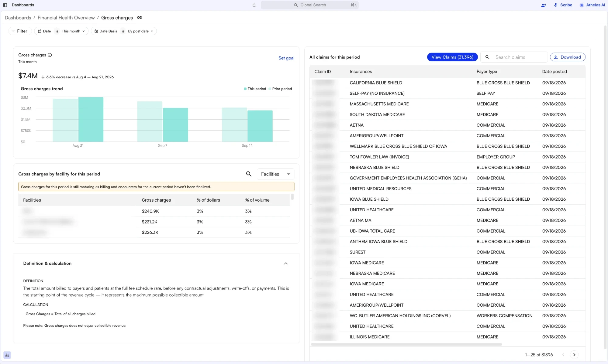Viewport: 608px width, 364px height.
Task: Select the MASSACHUSETTS MEDICARE claim row
Action: 447,104
